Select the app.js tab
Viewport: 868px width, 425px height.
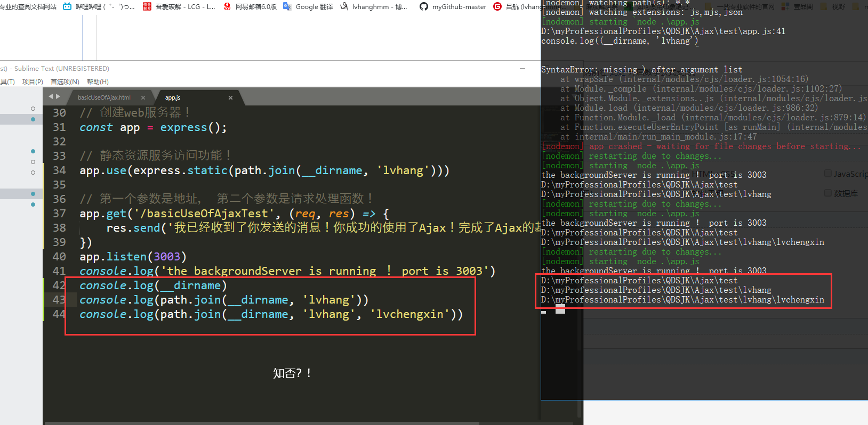173,98
